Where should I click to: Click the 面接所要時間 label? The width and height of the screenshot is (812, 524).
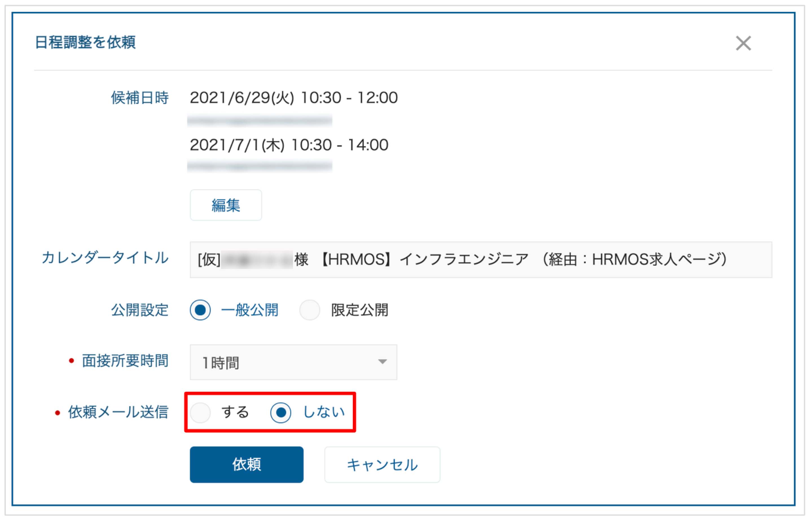(125, 361)
